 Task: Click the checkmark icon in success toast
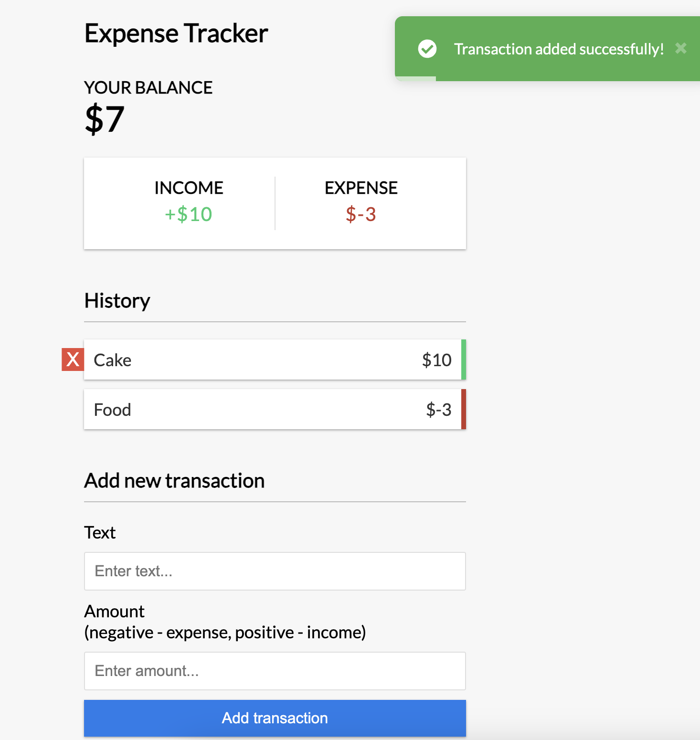click(427, 49)
